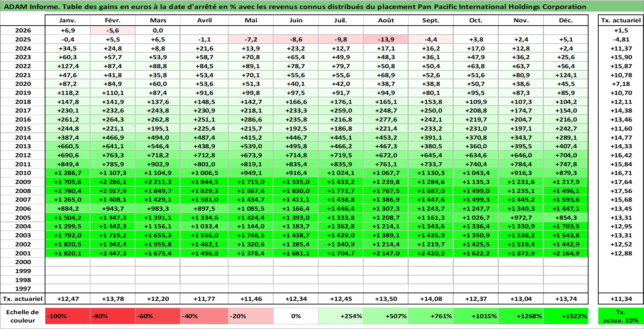Select the Sept. column header

pos(431,21)
